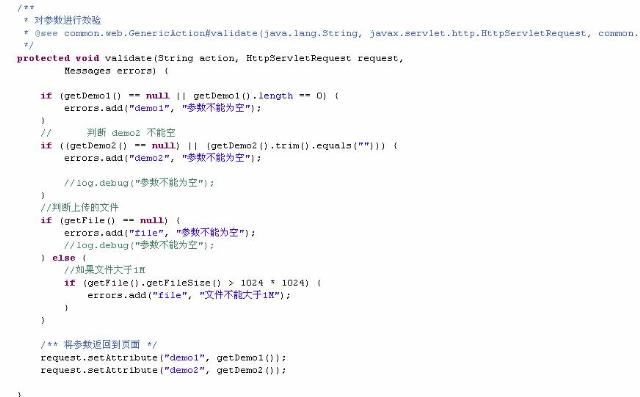
Task: Click the 将参数返回到页面 Javadoc comment
Action: [98, 345]
